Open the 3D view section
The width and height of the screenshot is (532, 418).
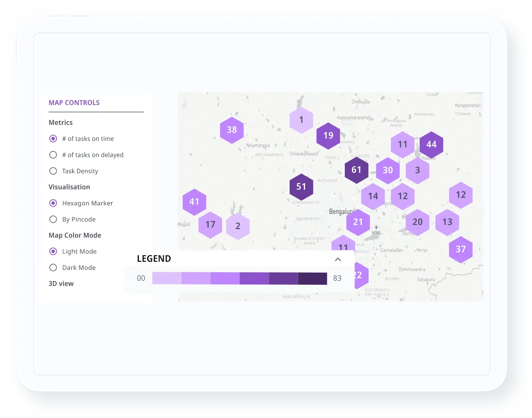coord(61,283)
